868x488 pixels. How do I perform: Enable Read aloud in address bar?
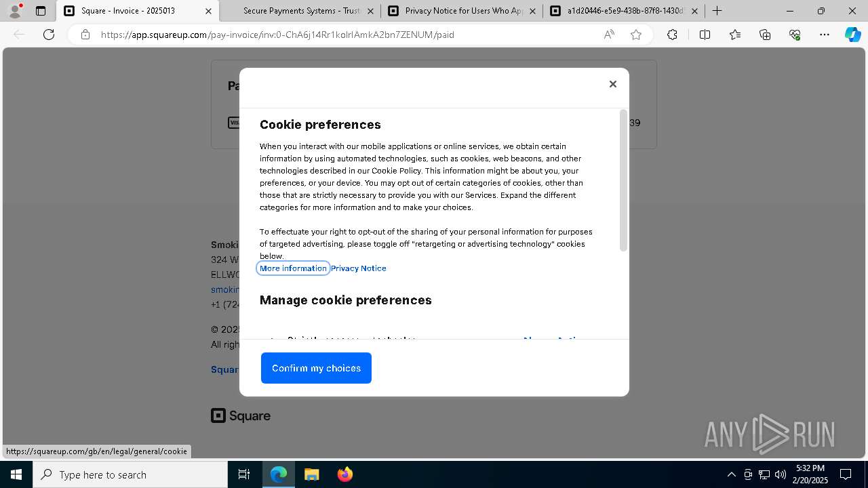click(609, 35)
